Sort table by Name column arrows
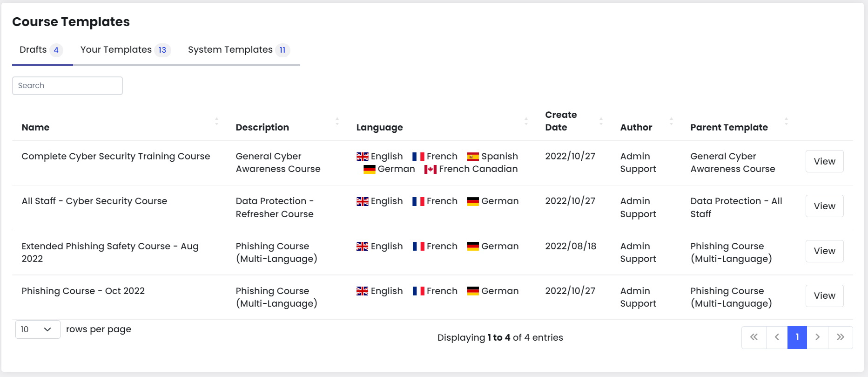868x377 pixels. coord(216,121)
